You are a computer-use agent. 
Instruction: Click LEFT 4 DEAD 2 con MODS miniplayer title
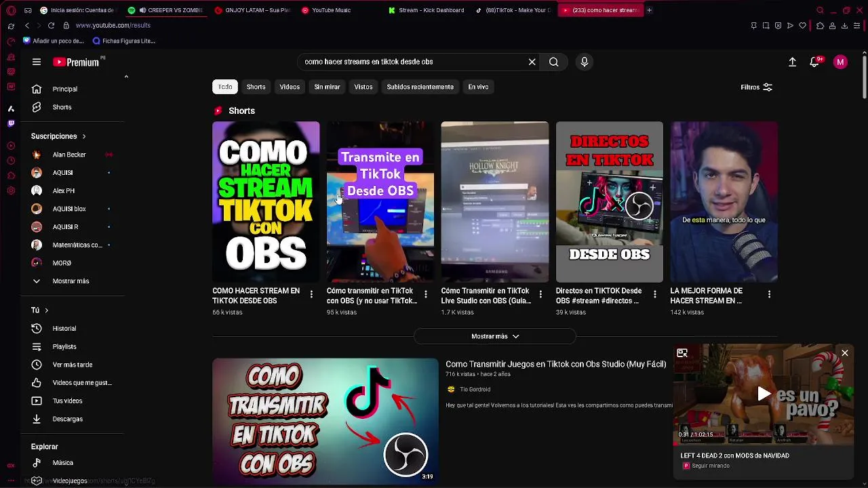(x=734, y=456)
